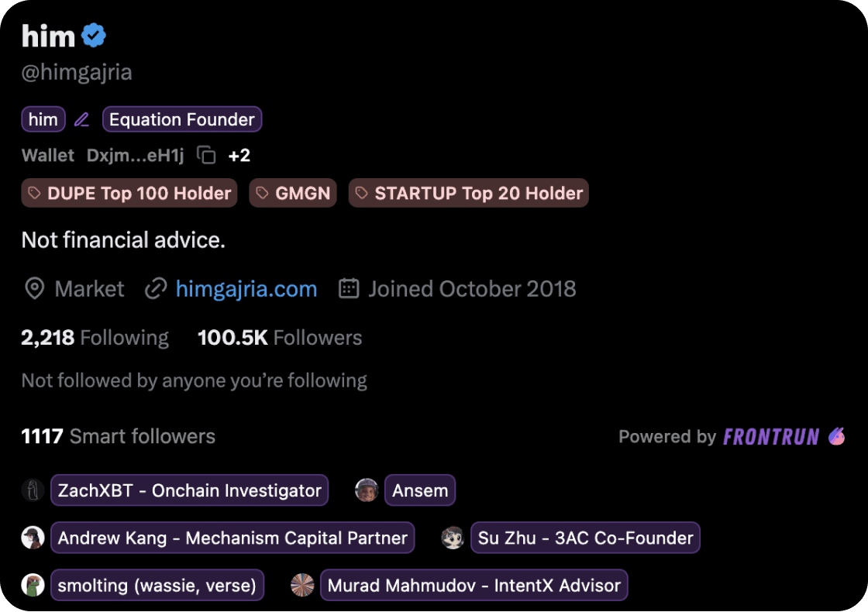The height and width of the screenshot is (612, 868).
Task: Click ZachXBT's avatar thumbnail
Action: pos(33,490)
